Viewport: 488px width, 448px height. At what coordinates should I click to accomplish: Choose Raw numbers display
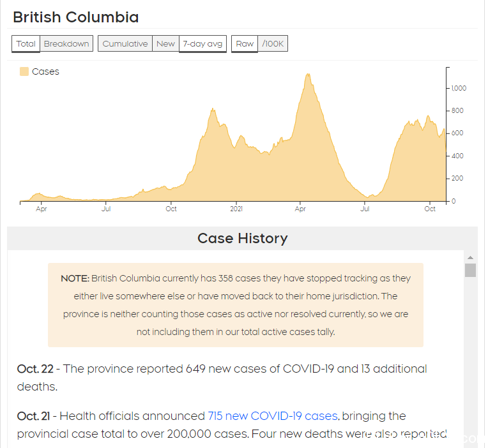point(245,43)
